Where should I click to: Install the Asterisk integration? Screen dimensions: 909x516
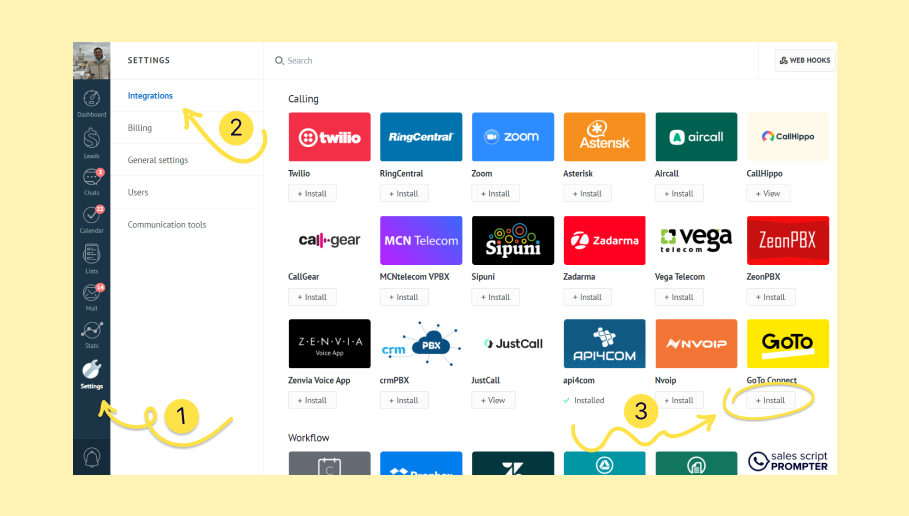(x=587, y=194)
